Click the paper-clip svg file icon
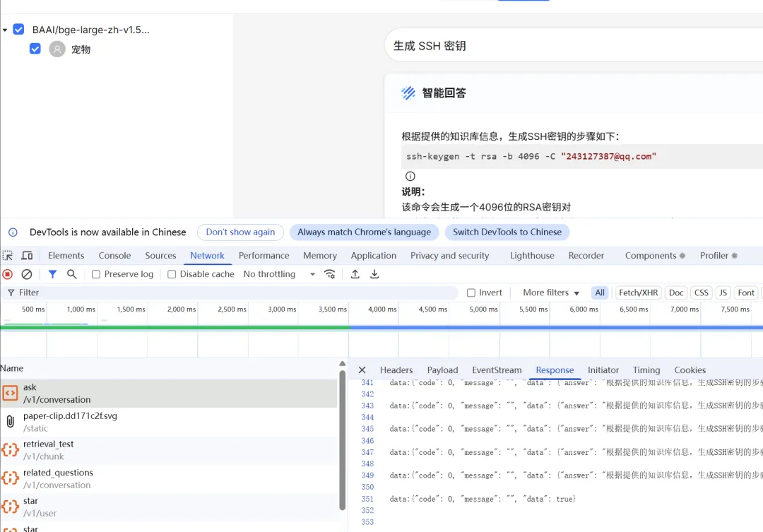The width and height of the screenshot is (763, 532). tap(10, 422)
